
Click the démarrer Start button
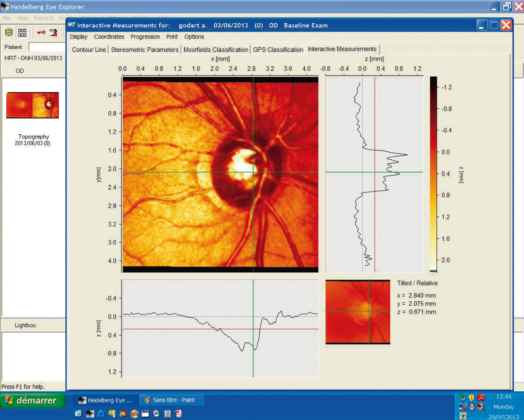coord(33,400)
